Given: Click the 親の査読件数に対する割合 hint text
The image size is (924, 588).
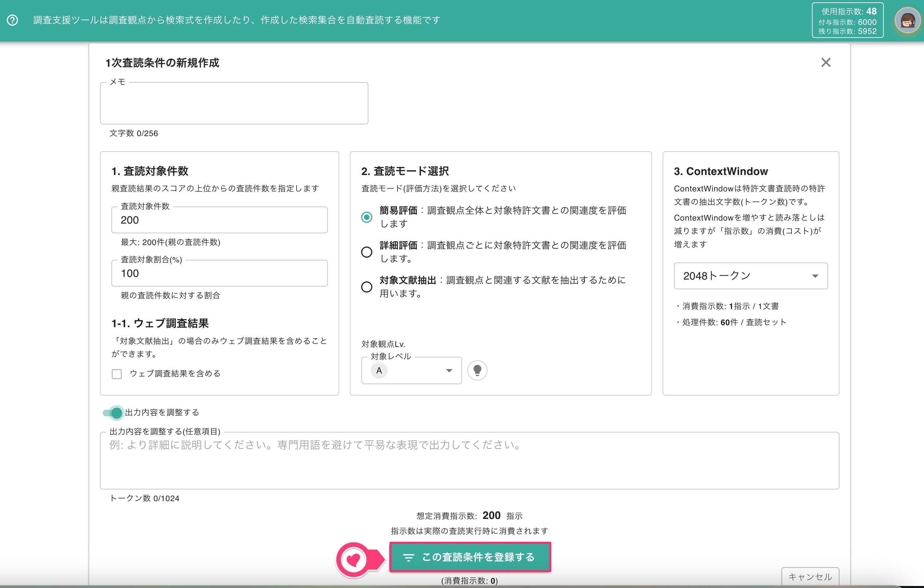Looking at the screenshot, I should coord(170,295).
